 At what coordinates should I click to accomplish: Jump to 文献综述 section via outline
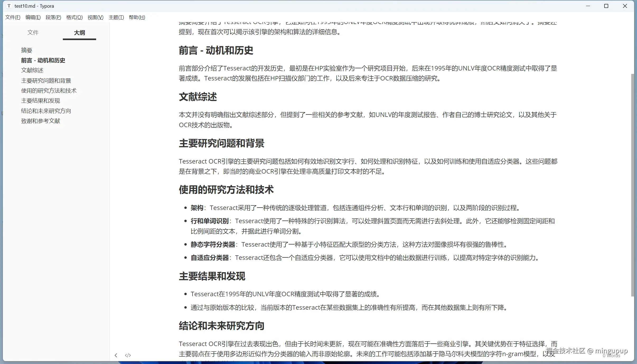click(32, 70)
